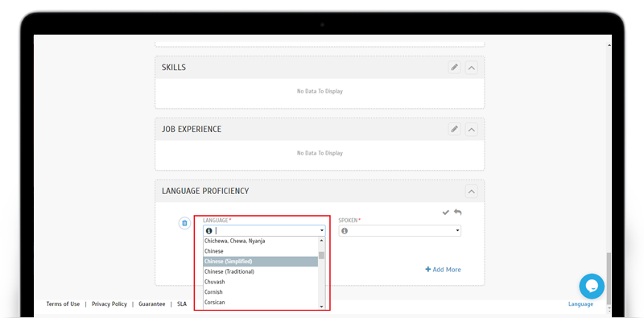Screen dimensions: 644x318
Task: Select Cornish from the language list
Action: point(260,292)
